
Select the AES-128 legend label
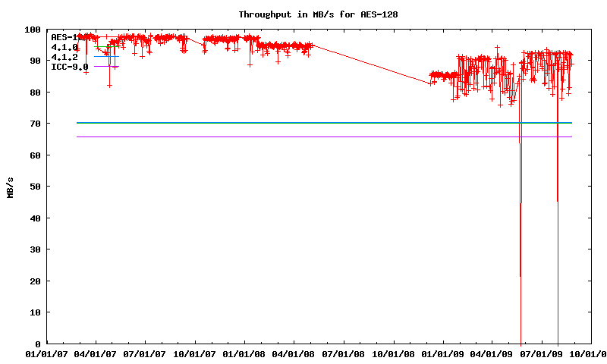pos(64,37)
